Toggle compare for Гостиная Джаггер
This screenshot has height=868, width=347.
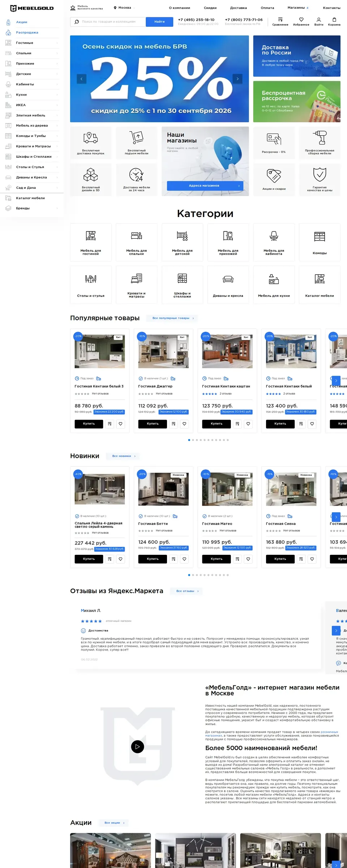point(173,424)
